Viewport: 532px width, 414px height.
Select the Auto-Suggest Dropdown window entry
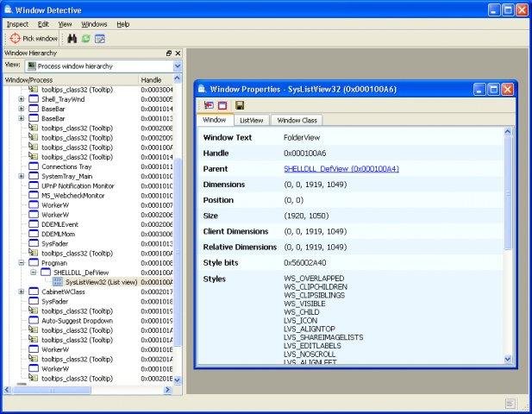(x=77, y=321)
